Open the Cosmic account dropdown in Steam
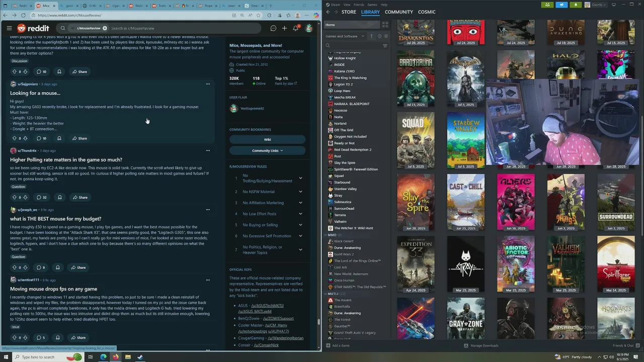This screenshot has height=362, width=644. click(596, 5)
